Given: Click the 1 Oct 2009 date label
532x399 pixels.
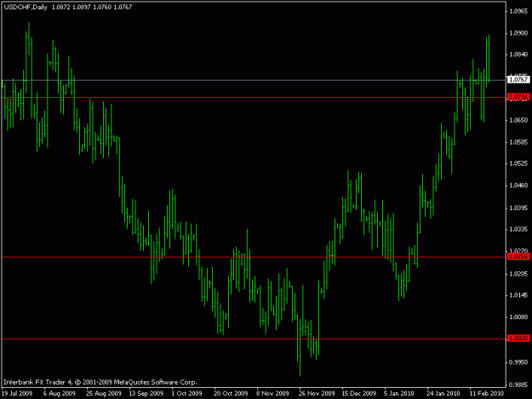Looking at the screenshot, I should point(186,393).
